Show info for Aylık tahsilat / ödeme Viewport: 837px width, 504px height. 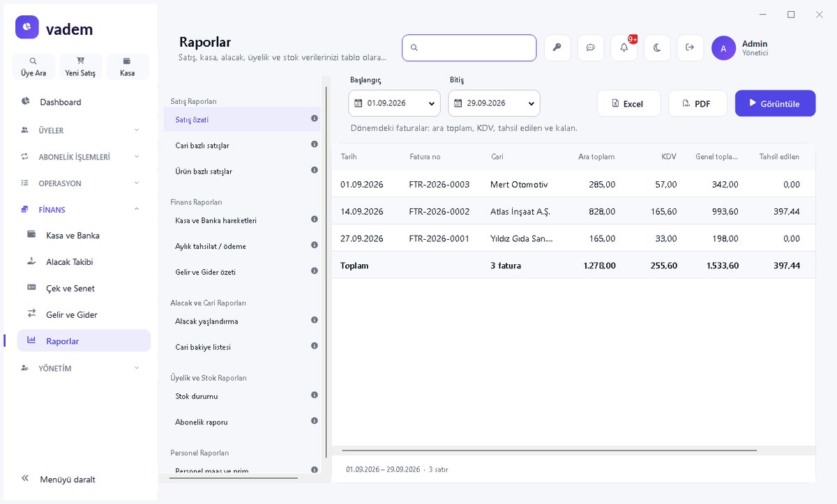tap(315, 245)
